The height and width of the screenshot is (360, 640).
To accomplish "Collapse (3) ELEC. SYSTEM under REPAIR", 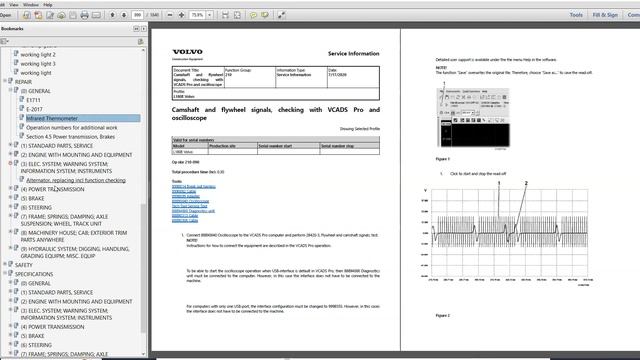I will [x=11, y=163].
